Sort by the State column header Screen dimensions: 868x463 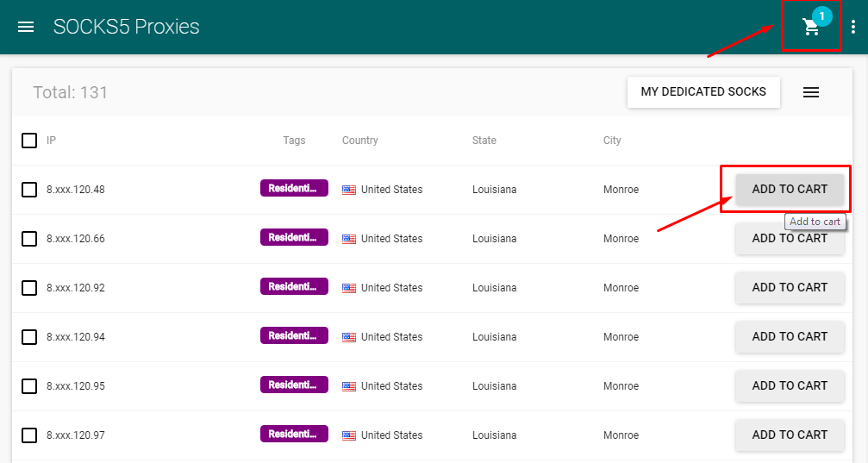point(484,141)
